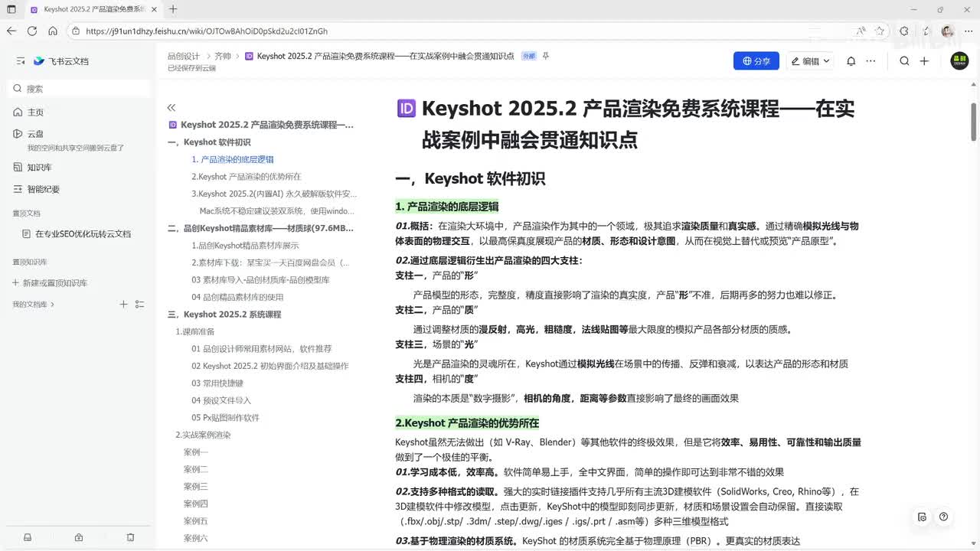Jump to outline item 03 素材库导入
This screenshot has height=551, width=980.
click(x=260, y=280)
